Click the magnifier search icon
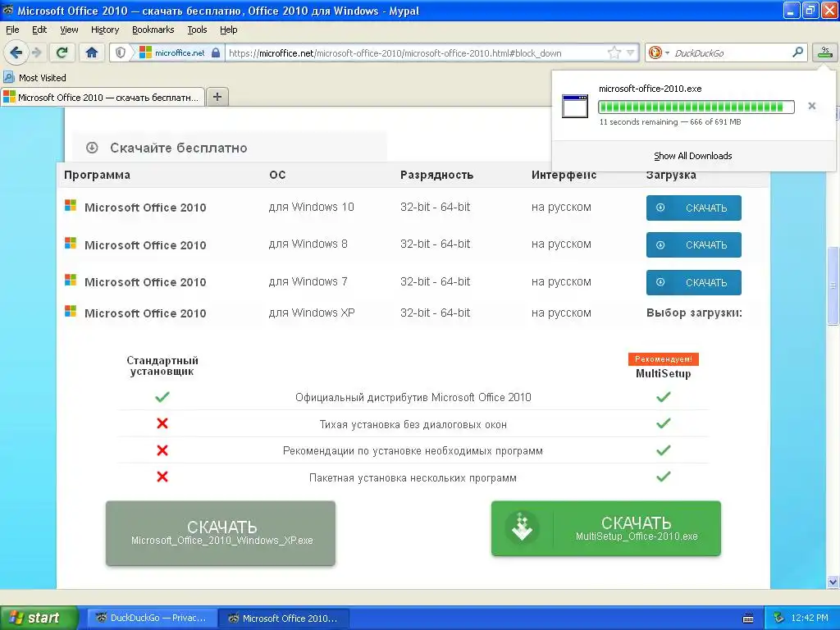 coord(797,52)
